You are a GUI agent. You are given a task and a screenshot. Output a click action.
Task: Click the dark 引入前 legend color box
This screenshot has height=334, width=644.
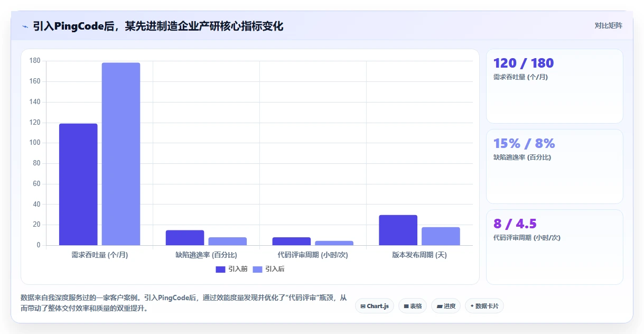pyautogui.click(x=220, y=269)
